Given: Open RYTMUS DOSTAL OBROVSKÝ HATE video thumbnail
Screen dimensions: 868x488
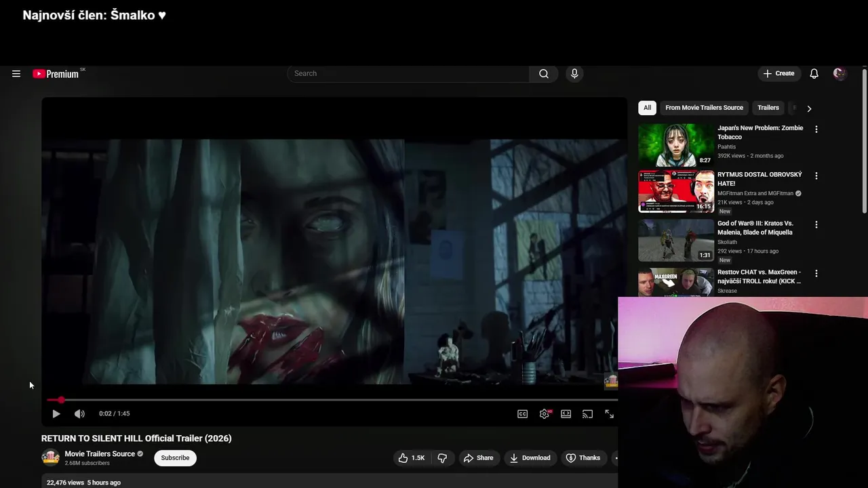Looking at the screenshot, I should [x=676, y=191].
